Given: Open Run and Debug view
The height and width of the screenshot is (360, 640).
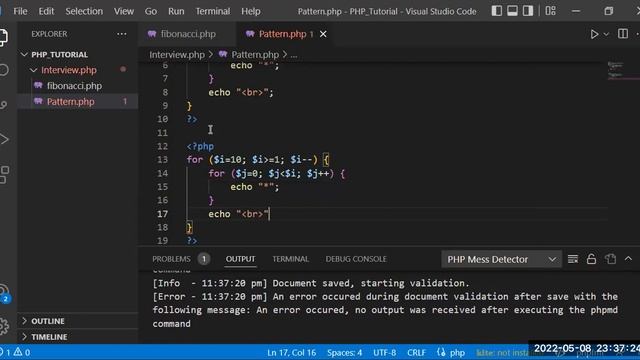Looking at the screenshot, I should tap(4, 140).
